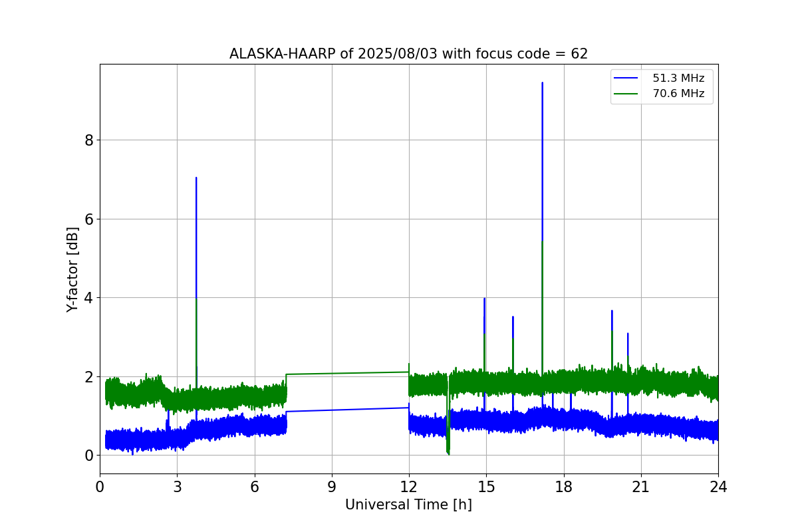Click y-axis tick label 8

click(x=88, y=140)
